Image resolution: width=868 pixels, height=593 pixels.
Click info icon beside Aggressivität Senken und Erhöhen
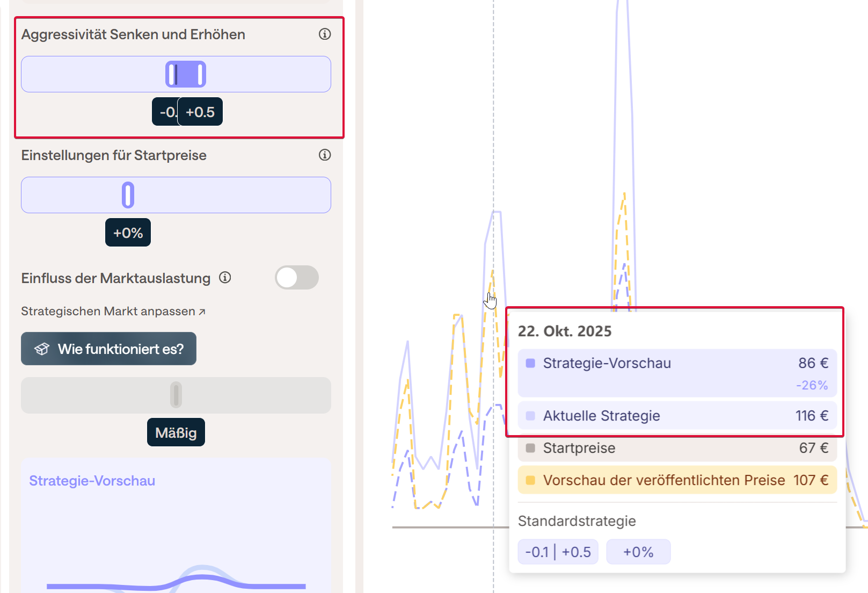(x=325, y=34)
